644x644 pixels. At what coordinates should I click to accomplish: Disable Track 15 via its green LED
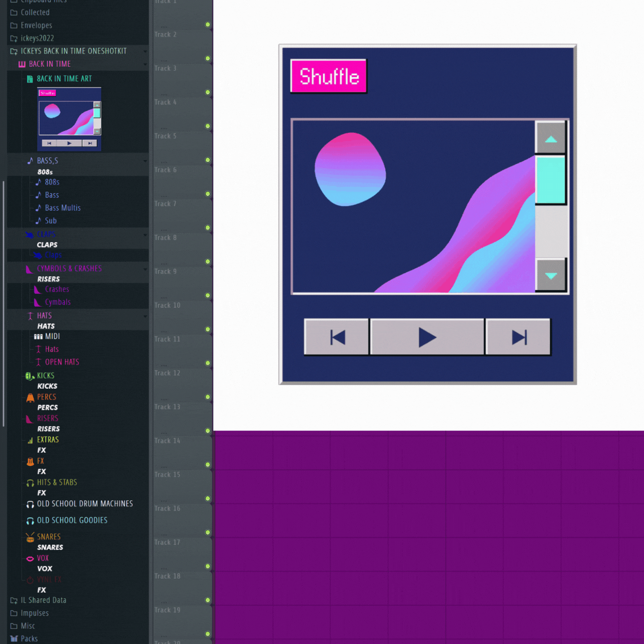(207, 499)
